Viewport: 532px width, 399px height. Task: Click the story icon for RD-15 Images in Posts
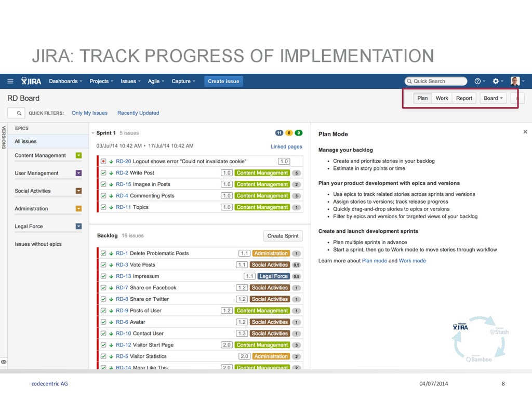(103, 184)
